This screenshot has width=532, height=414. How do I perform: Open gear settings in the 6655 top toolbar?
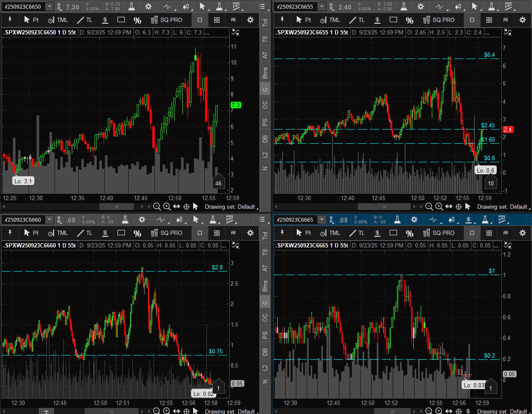click(421, 7)
